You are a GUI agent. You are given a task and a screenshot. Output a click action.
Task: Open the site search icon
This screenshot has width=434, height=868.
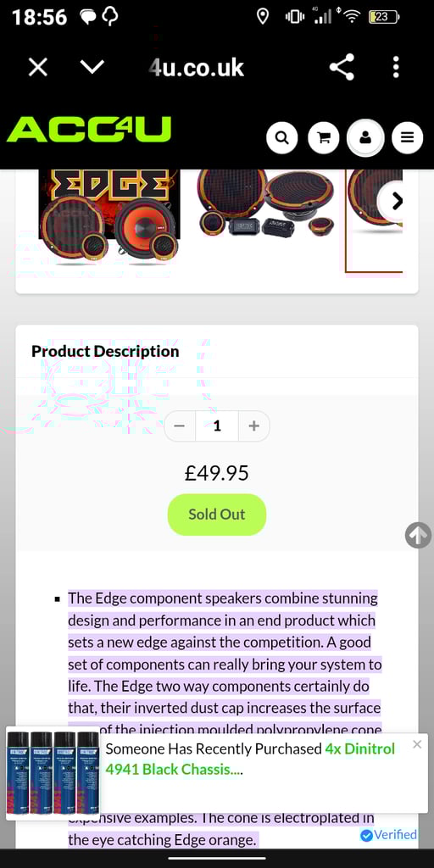[281, 137]
